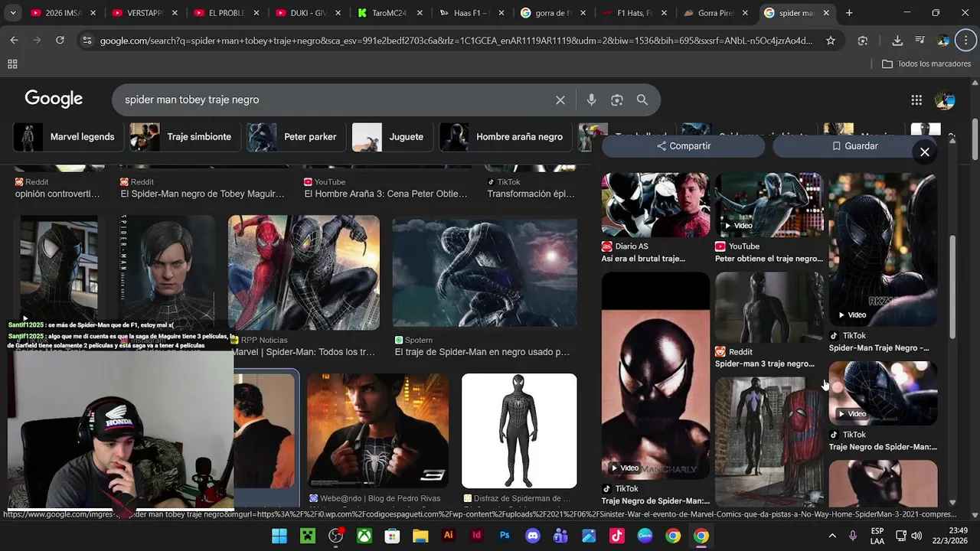Open a new browser tab
The image size is (980, 551).
(x=849, y=13)
